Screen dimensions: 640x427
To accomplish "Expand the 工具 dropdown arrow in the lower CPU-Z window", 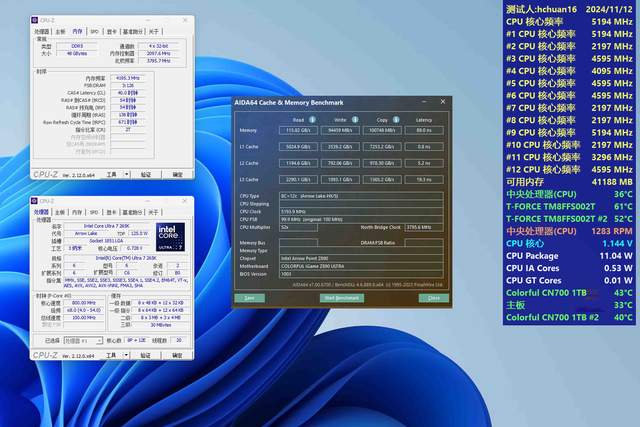I will click(x=127, y=356).
